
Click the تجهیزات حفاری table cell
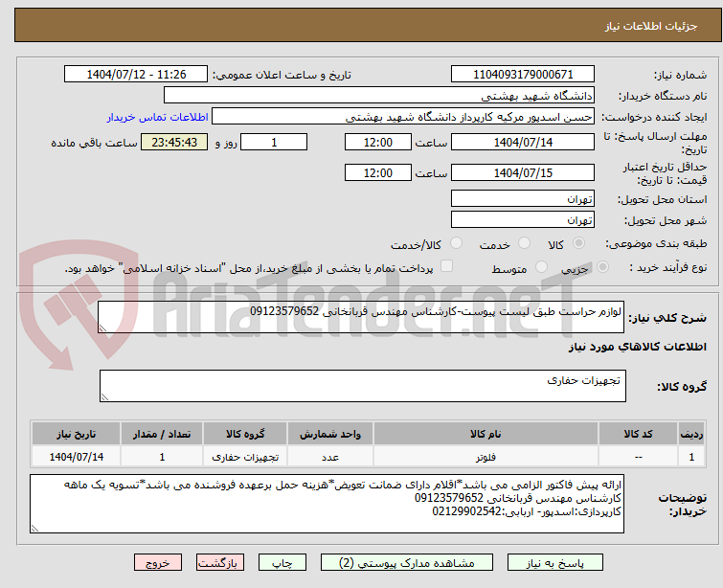pyautogui.click(x=245, y=457)
